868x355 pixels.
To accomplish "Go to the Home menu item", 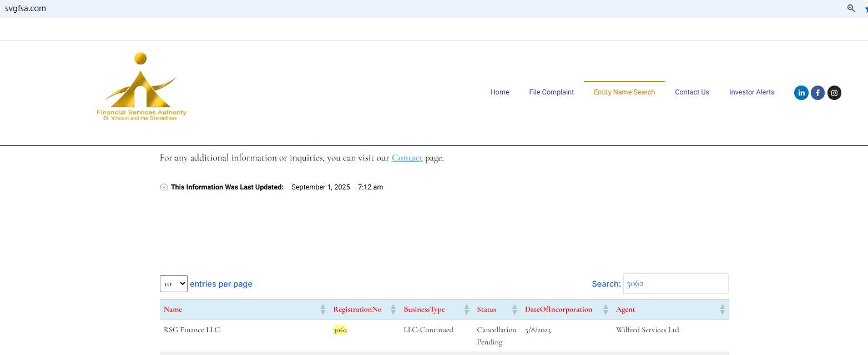I will pos(499,92).
